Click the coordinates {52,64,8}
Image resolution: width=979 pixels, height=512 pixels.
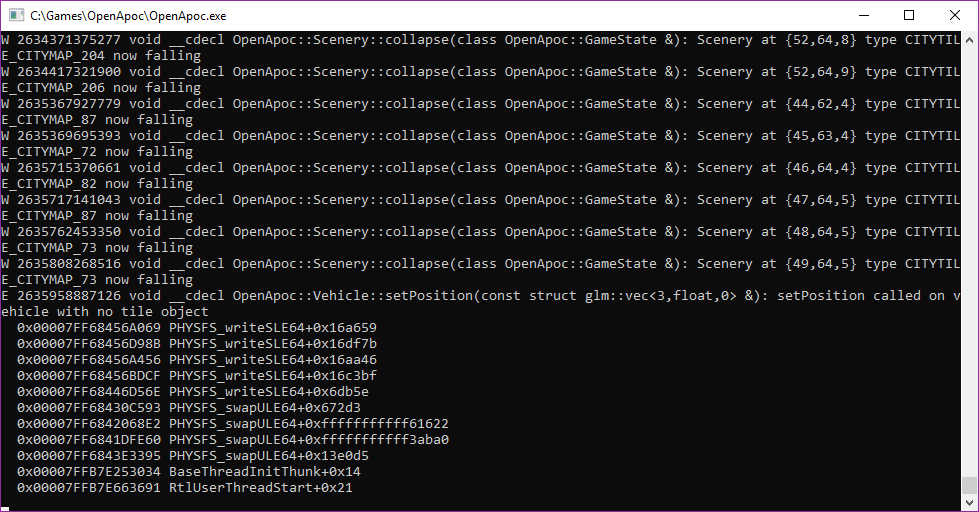(820, 40)
